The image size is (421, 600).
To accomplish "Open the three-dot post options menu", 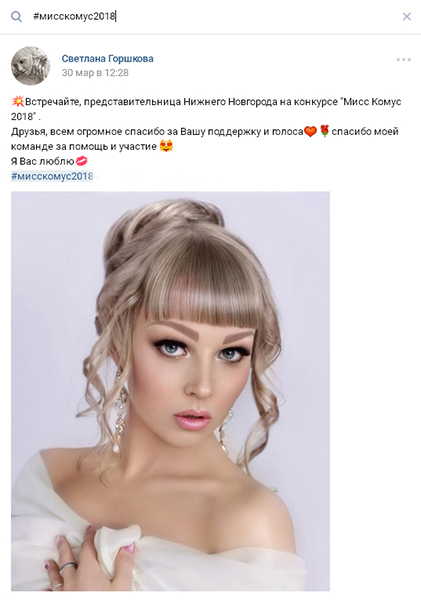I will pos(403,60).
